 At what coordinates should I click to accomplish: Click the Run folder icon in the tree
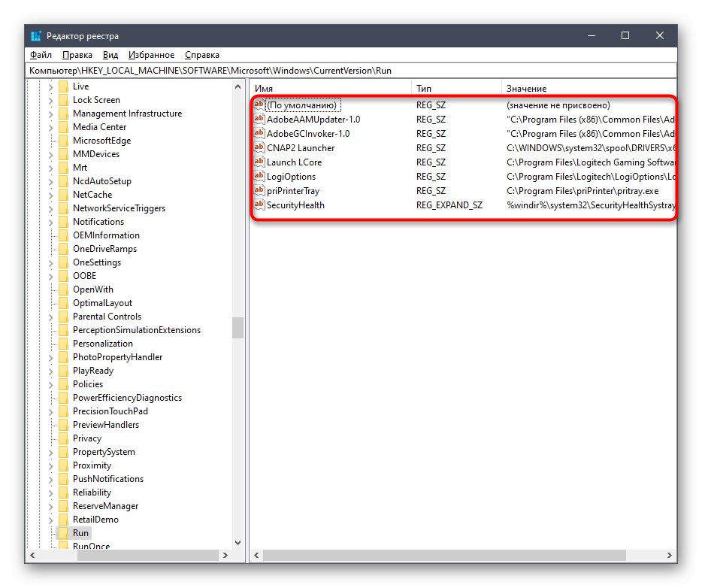tap(62, 532)
